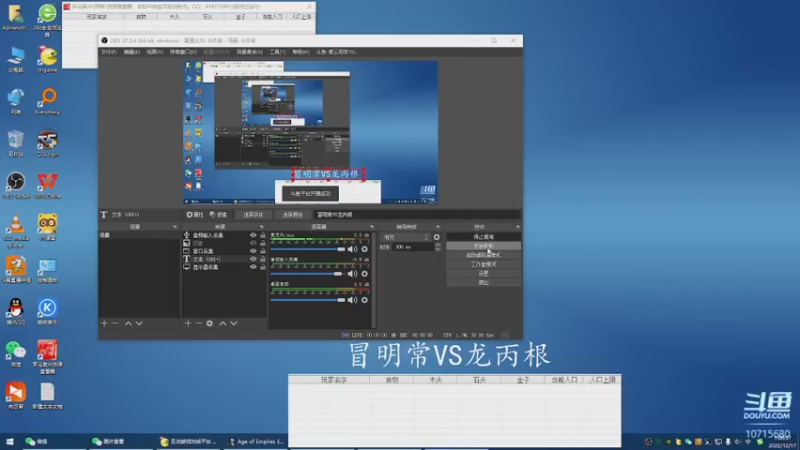The image size is (800, 450).
Task: Open 视图(V) menu in OBS
Action: click(155, 52)
